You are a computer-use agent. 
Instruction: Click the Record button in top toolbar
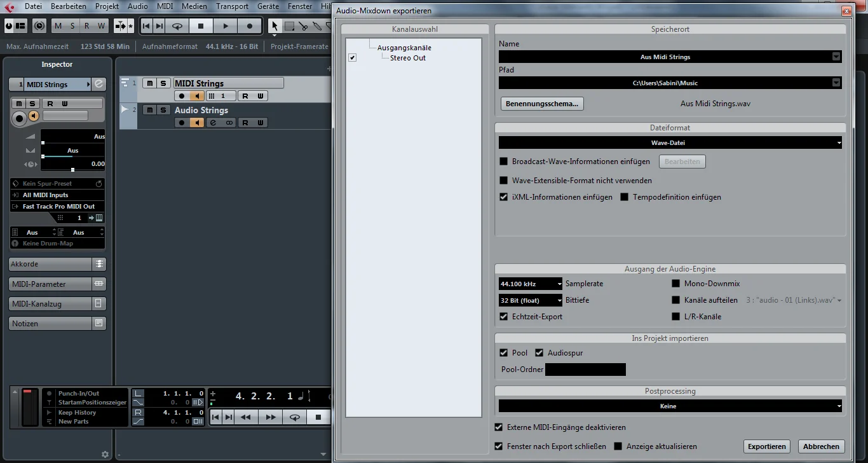pyautogui.click(x=250, y=26)
